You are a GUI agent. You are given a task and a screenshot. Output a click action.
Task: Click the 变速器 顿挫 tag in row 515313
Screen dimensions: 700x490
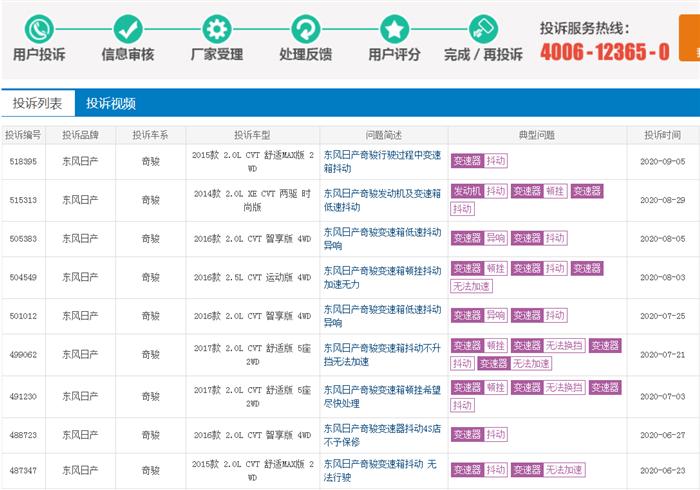(x=539, y=191)
